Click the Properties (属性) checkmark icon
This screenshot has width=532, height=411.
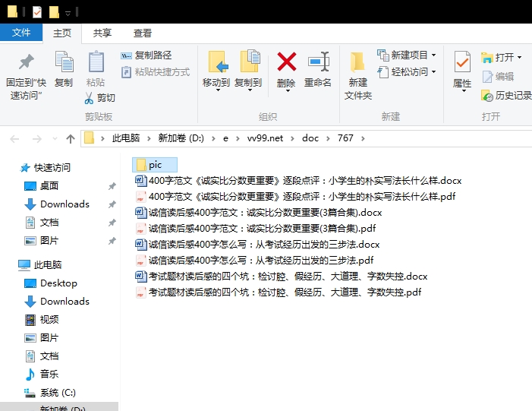(462, 62)
